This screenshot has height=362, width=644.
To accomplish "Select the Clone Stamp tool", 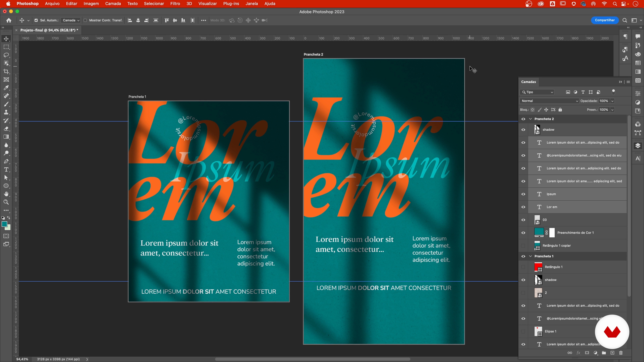I will click(6, 112).
